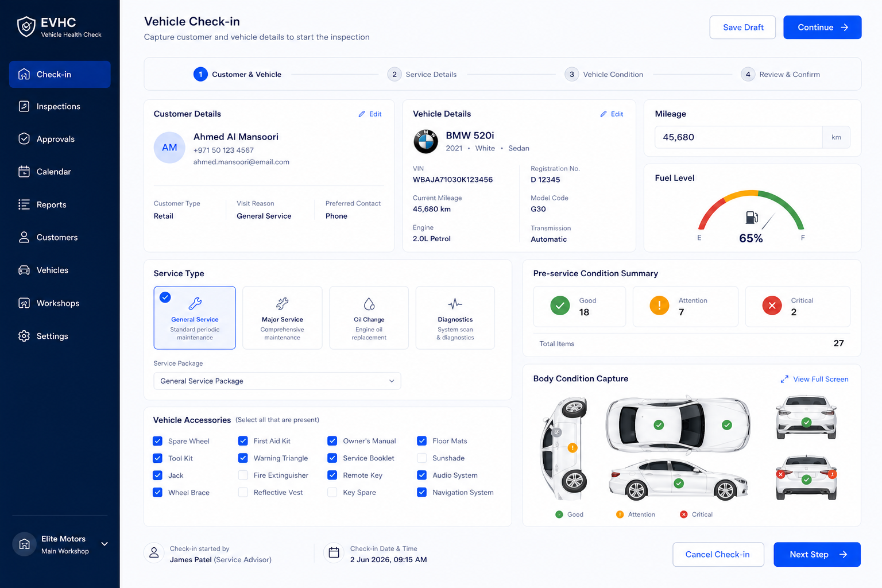
Task: Click the Workshops garage icon
Action: click(x=24, y=303)
